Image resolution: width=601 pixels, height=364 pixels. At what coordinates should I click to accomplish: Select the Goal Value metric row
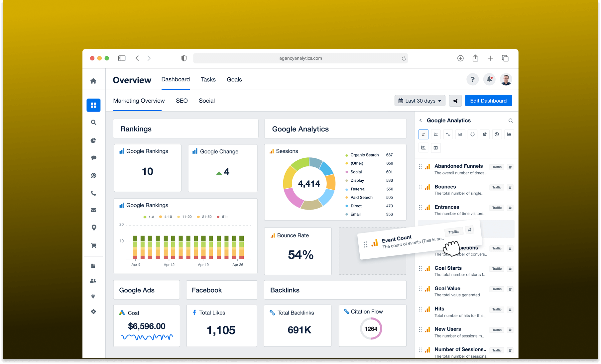[x=466, y=291]
